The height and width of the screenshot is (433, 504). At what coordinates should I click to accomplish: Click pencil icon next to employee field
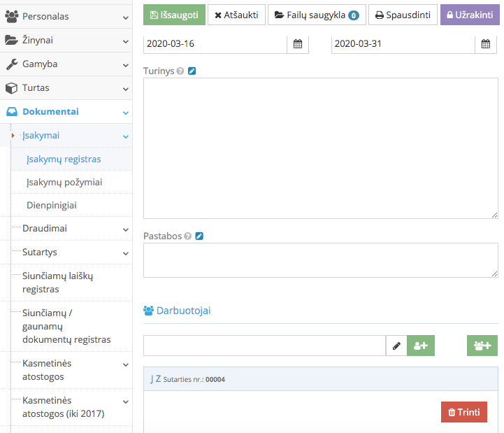pos(396,346)
